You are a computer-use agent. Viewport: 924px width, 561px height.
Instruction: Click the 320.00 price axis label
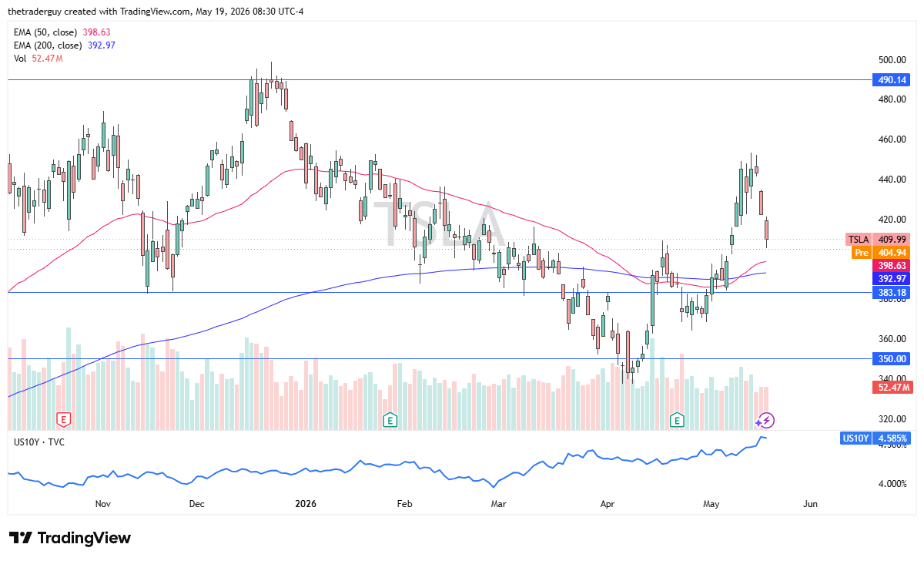coord(891,419)
